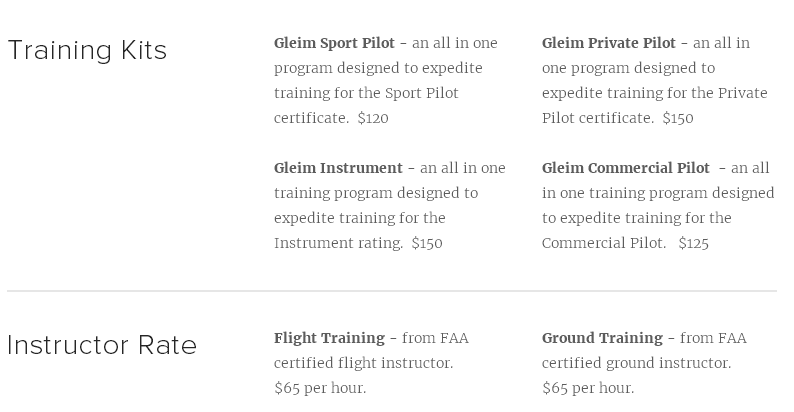
Task: Click 'Instrument rating' description text
Action: click(x=338, y=243)
